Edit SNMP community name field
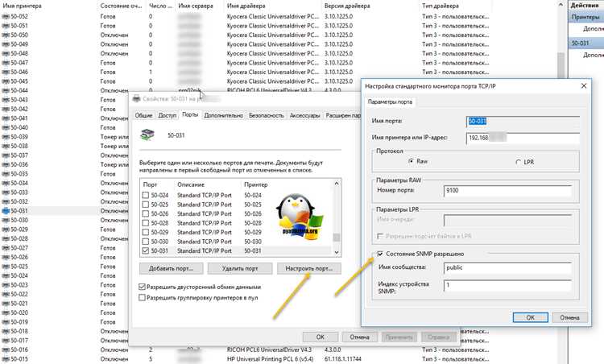The height and width of the screenshot is (364, 604). coord(507,267)
